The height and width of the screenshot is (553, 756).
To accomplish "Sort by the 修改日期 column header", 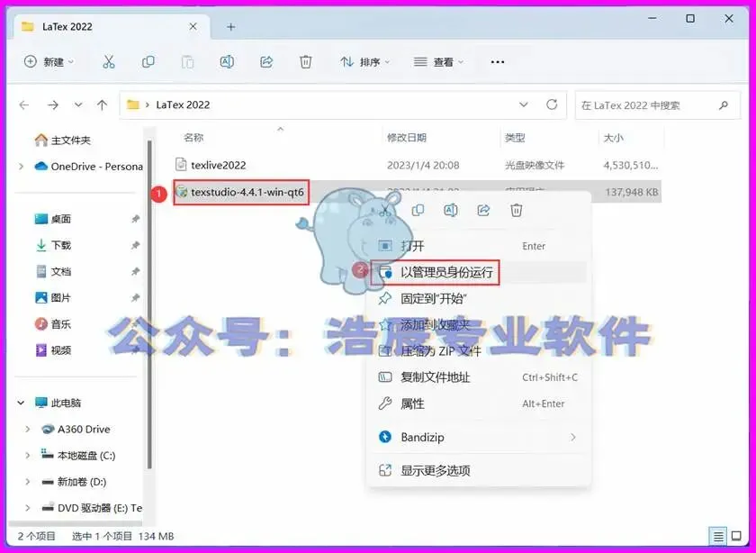I will point(407,138).
